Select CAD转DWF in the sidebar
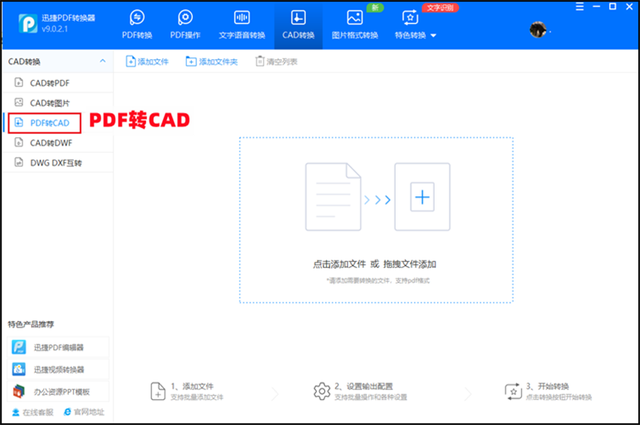The image size is (640, 425). click(x=58, y=143)
